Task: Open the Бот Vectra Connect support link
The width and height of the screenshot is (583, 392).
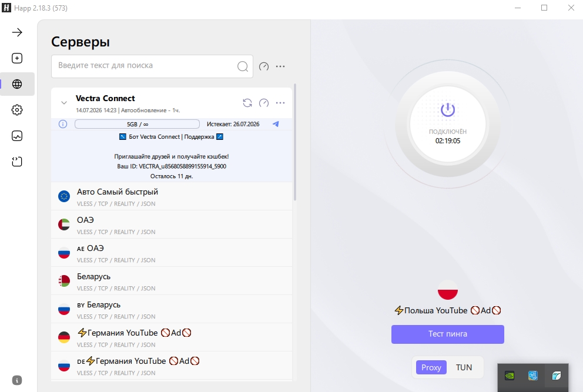Action: [x=172, y=137]
